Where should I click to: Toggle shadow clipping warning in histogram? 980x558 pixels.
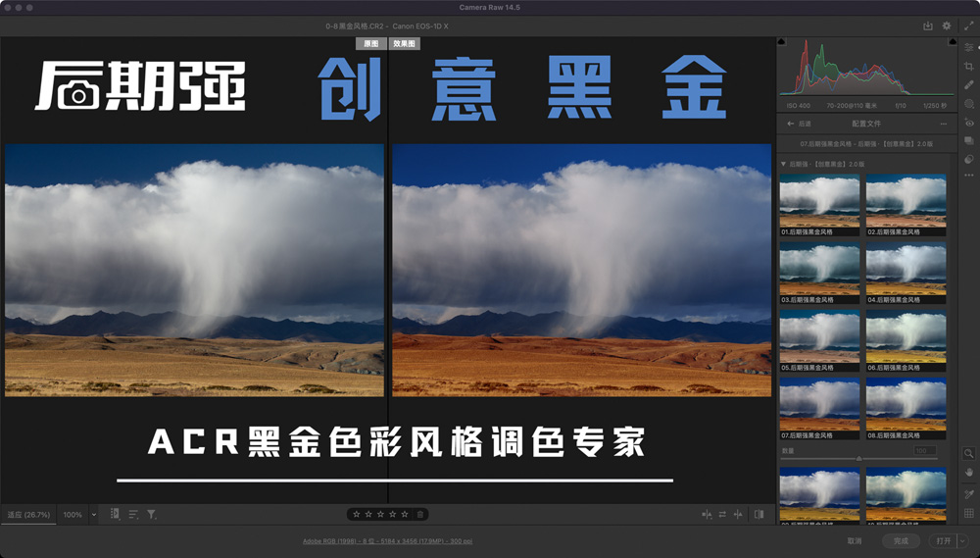pos(781,41)
